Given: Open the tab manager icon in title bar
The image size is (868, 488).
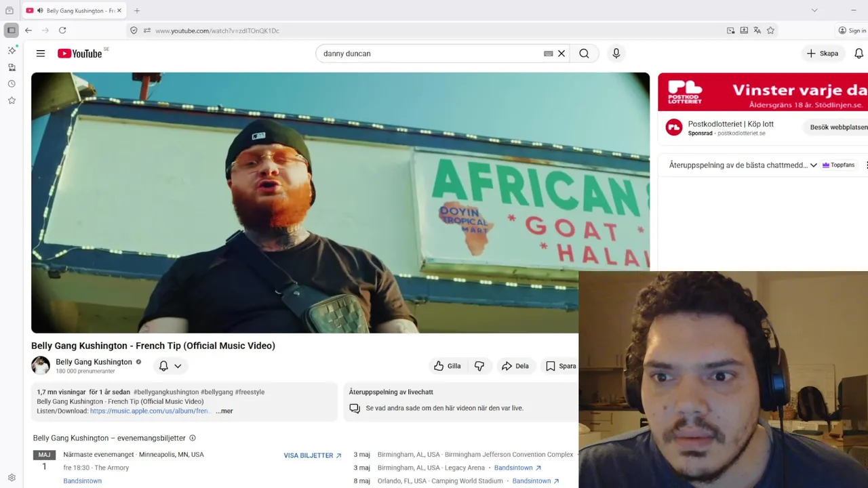Looking at the screenshot, I should pos(9,10).
